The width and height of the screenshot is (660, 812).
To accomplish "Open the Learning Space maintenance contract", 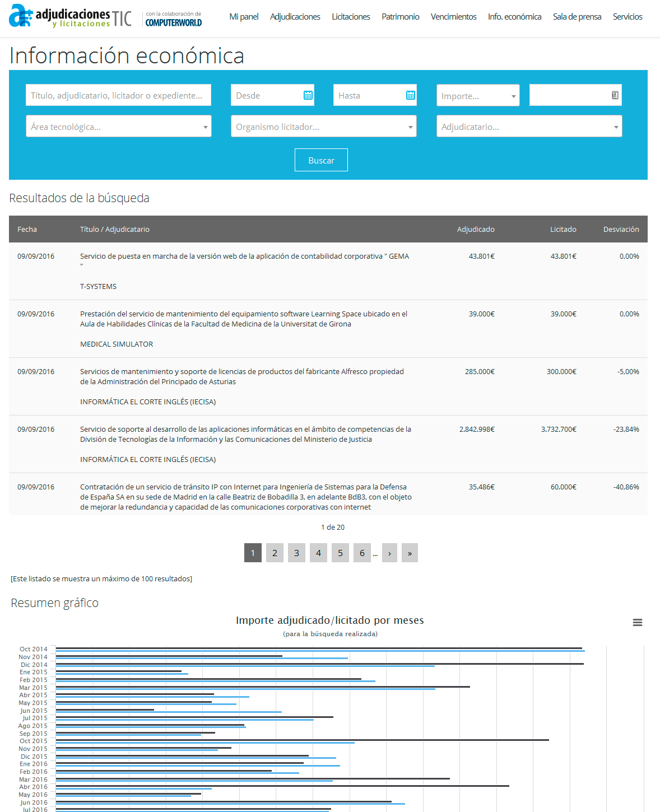I will click(244, 319).
